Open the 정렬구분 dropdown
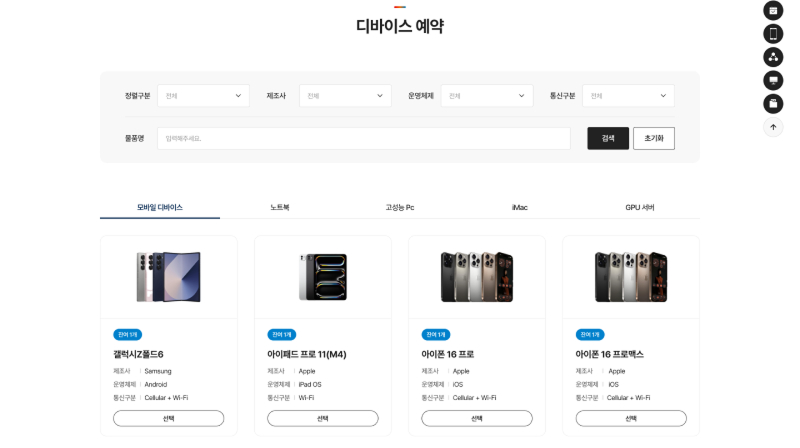The image size is (800, 448). click(203, 96)
